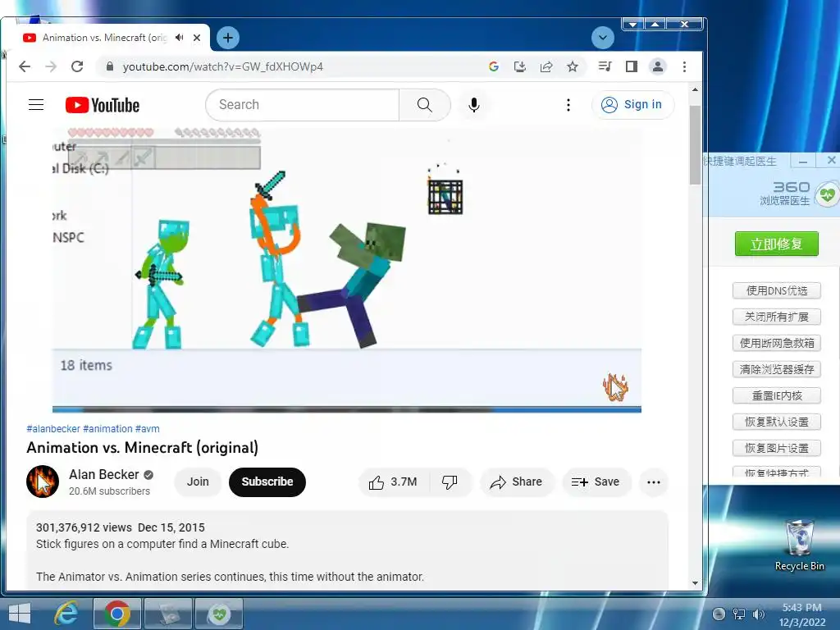Image resolution: width=840 pixels, height=630 pixels.
Task: Open 360 browser doctor taskbar item
Action: [x=219, y=614]
